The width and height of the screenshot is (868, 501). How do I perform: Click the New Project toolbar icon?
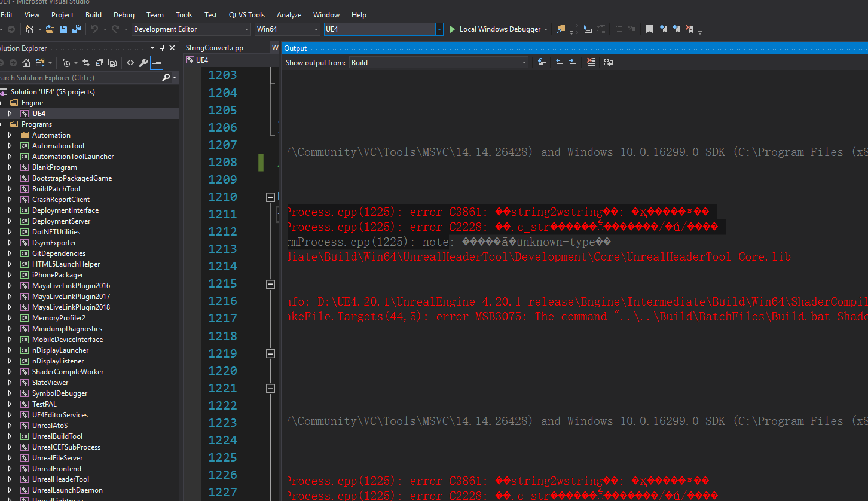pos(30,29)
